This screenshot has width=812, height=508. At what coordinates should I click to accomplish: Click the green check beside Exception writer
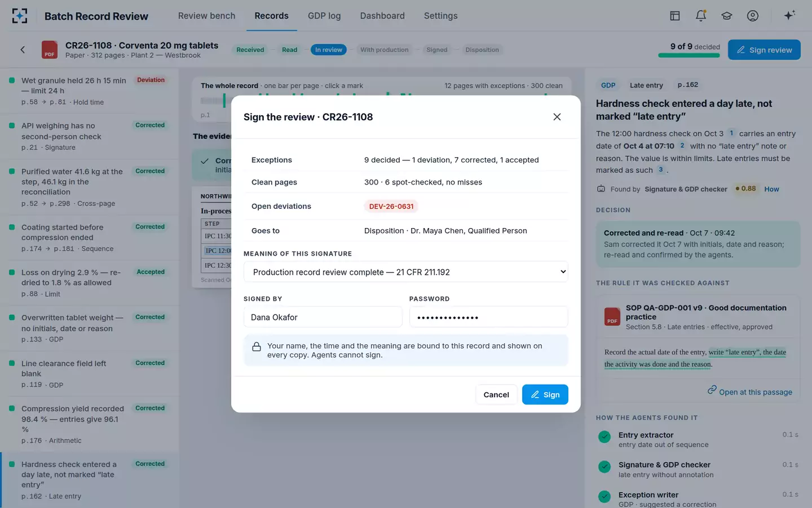pos(604,497)
